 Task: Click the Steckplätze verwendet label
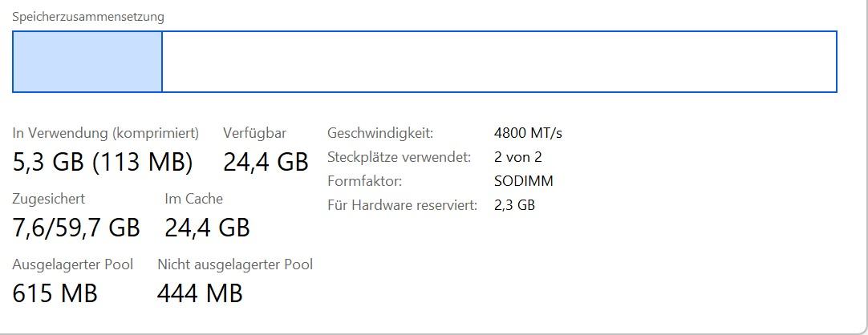click(399, 157)
